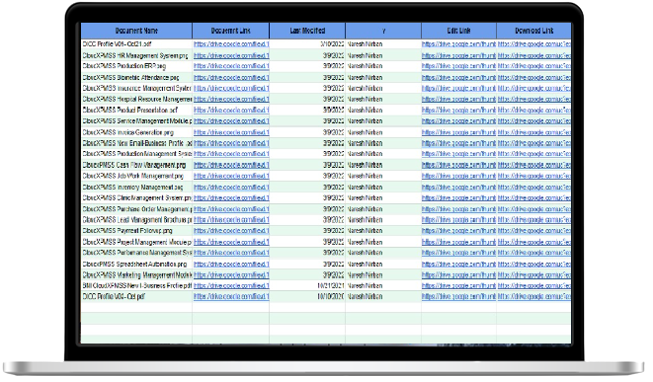Open edit link for Cash Flow Management row

pos(459,165)
